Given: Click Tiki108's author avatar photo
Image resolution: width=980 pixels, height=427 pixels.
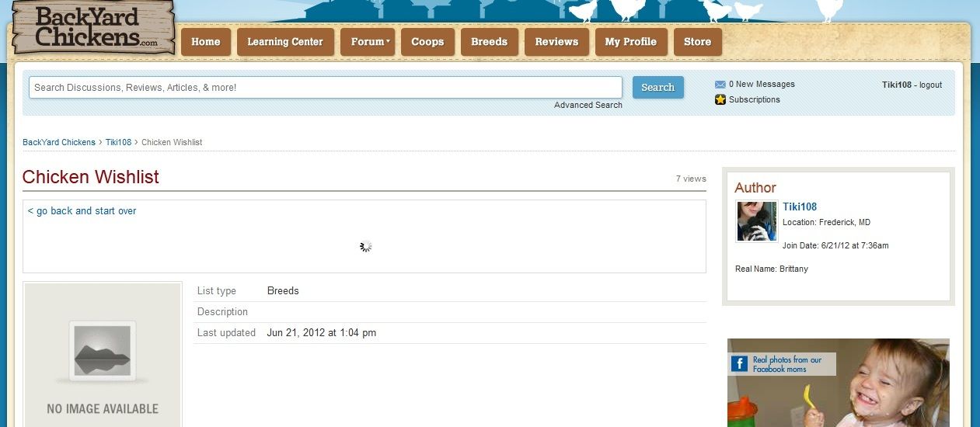Looking at the screenshot, I should tap(756, 222).
